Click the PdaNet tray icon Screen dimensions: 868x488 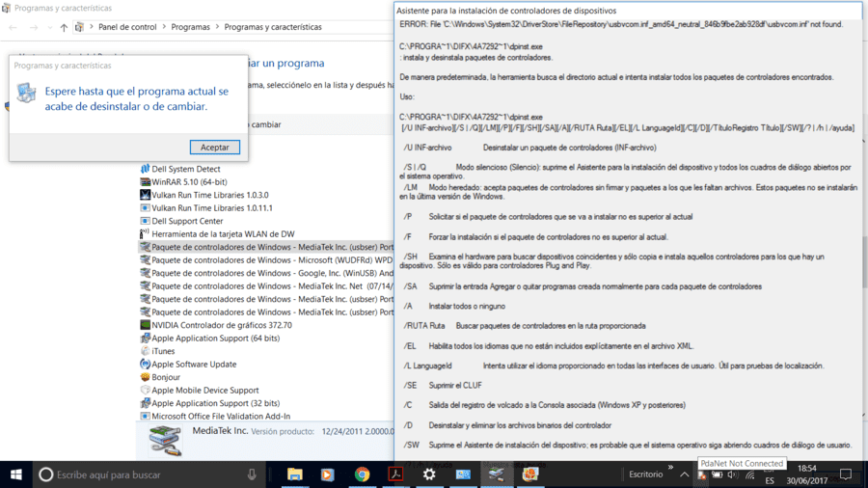[701, 474]
